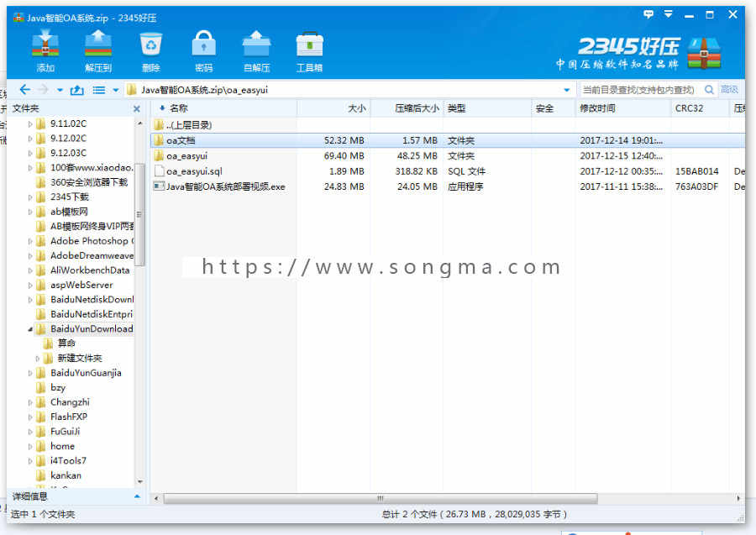Go forward with the right arrow
The image size is (756, 535).
click(43, 90)
